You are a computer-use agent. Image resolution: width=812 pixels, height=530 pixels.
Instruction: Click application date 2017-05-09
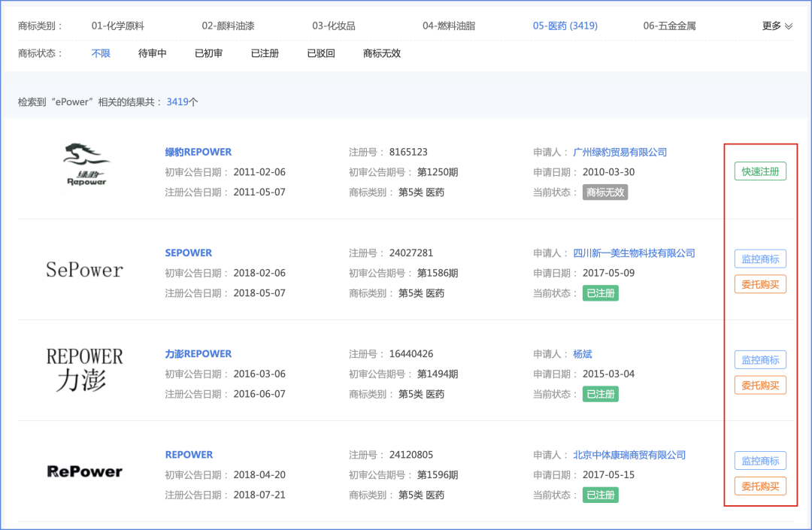(608, 274)
